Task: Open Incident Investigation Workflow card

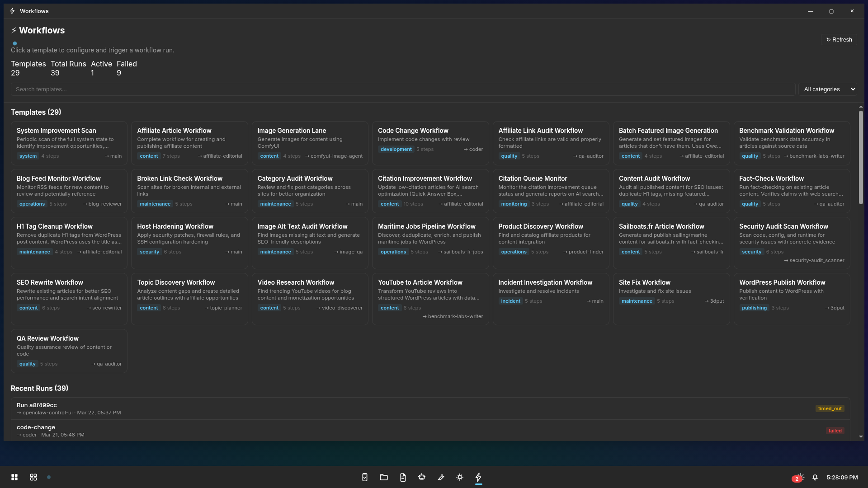Action: pyautogui.click(x=551, y=299)
